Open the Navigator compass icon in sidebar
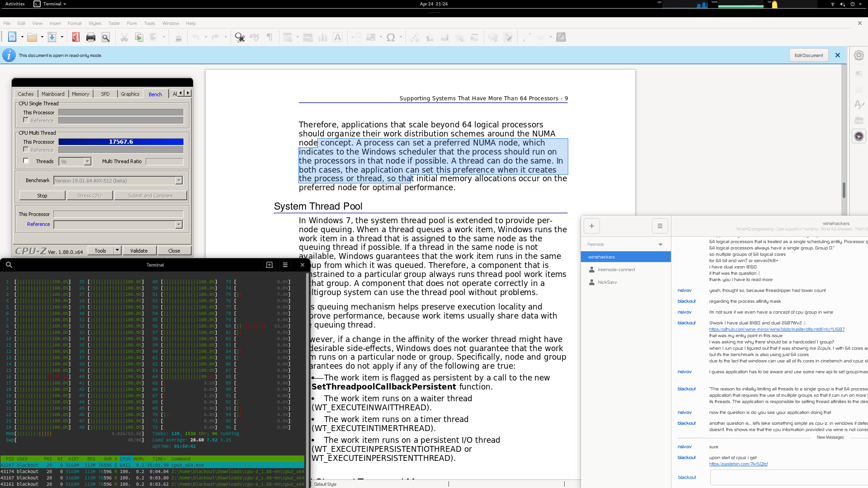The height and width of the screenshot is (488, 868). [859, 136]
